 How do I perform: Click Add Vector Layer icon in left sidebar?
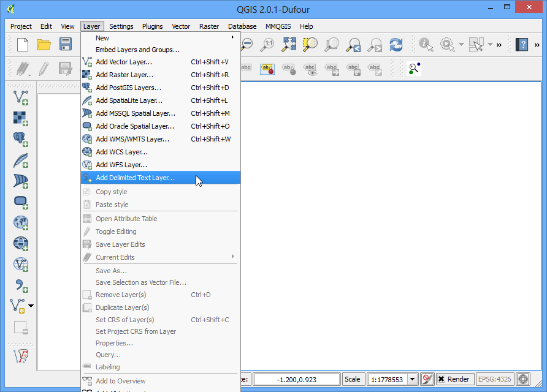click(x=21, y=97)
